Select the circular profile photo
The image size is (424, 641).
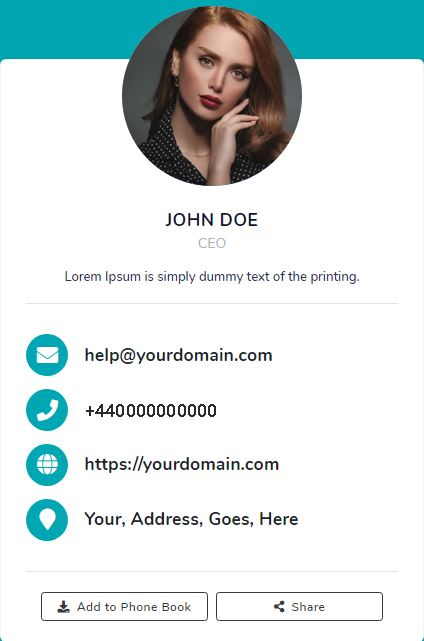[212, 96]
